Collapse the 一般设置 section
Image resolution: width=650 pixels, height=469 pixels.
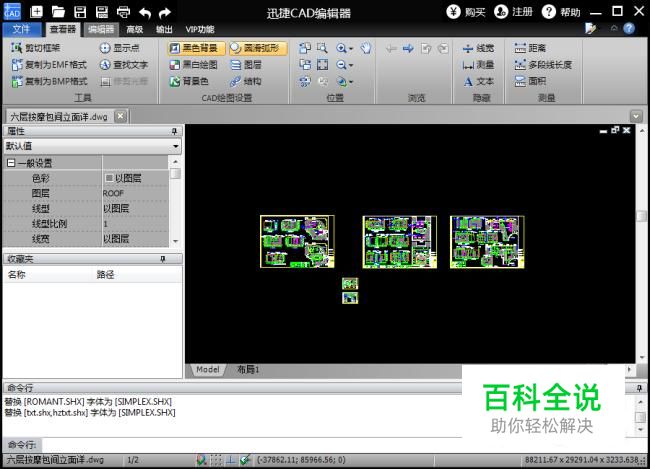pos(11,163)
